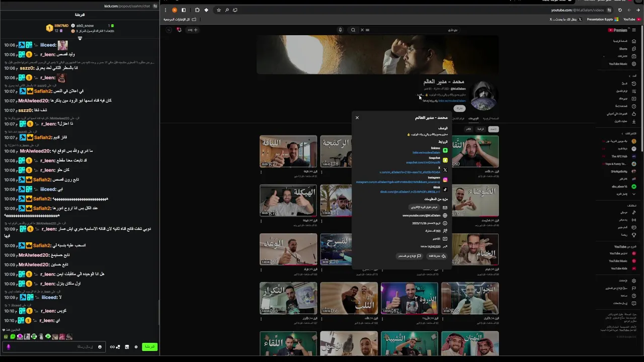This screenshot has height=362, width=644.
Task: Click YouTube voice search microphone
Action: [x=340, y=30]
